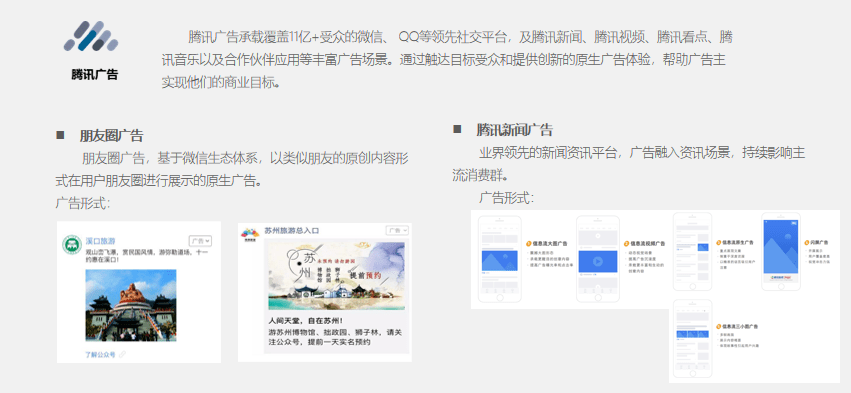Click the 腾讯广告 striped logo icon
Image resolution: width=851 pixels, height=393 pixels.
[91, 36]
